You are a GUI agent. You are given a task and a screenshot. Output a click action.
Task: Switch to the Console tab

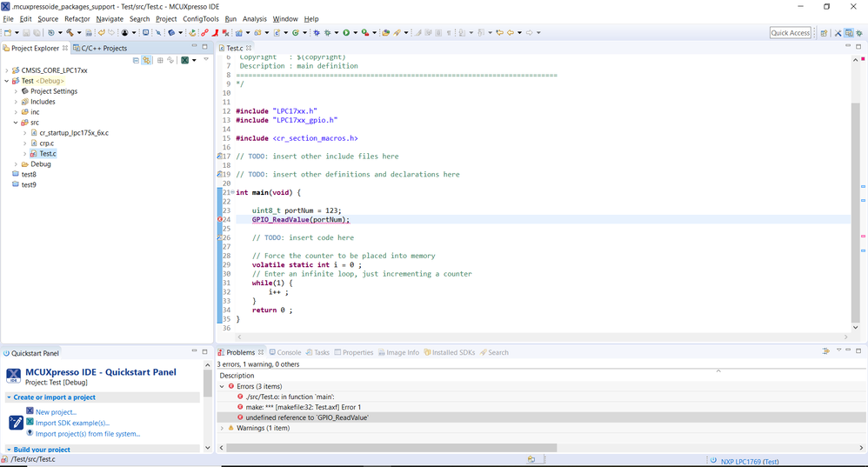coord(285,352)
